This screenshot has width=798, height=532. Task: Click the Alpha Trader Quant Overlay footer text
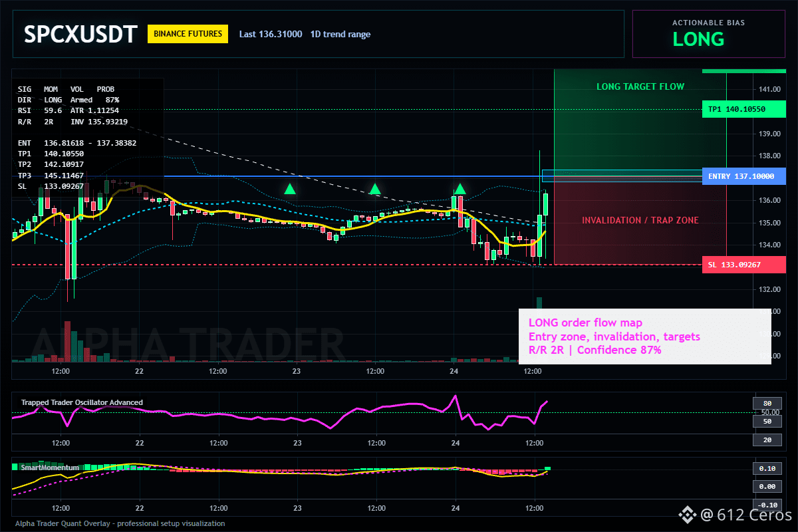point(120,523)
